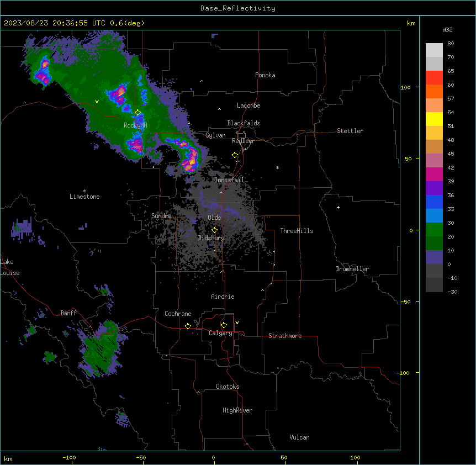This screenshot has height=465, width=476.
Task: Click the blue 36 dBZ color swatch
Action: point(434,202)
